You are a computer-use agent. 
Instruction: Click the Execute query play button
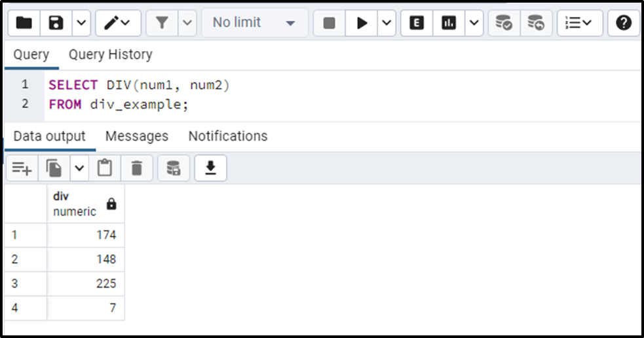click(362, 23)
